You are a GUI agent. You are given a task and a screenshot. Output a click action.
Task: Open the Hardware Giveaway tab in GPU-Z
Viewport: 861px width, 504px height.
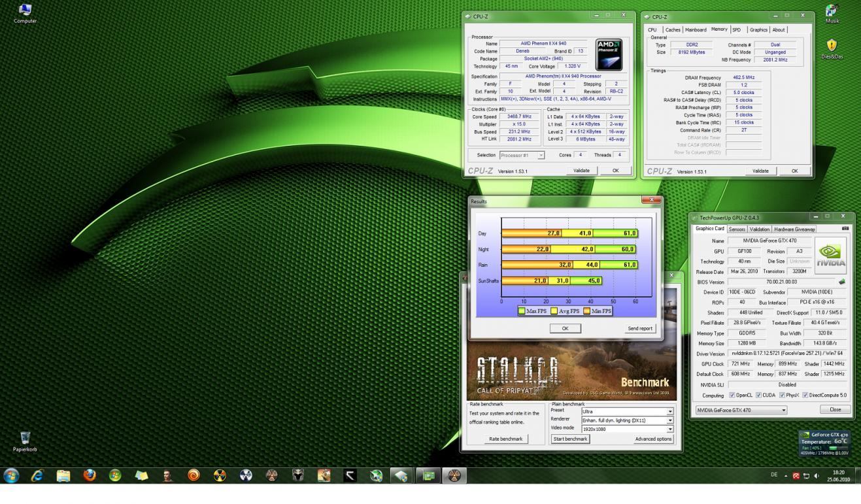point(795,229)
